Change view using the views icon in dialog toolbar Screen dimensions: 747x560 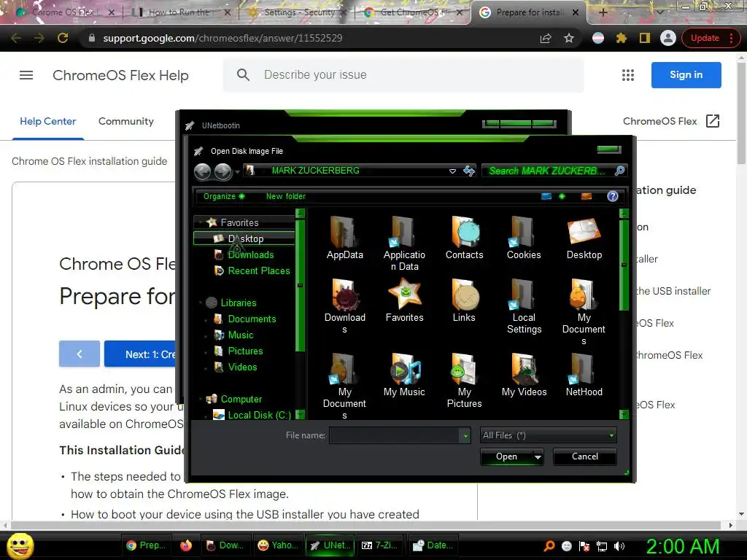(546, 196)
